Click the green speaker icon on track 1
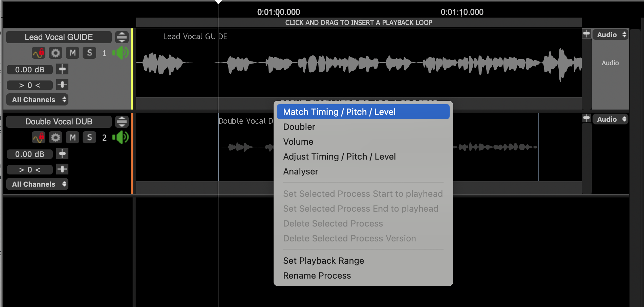644x307 pixels. point(121,53)
